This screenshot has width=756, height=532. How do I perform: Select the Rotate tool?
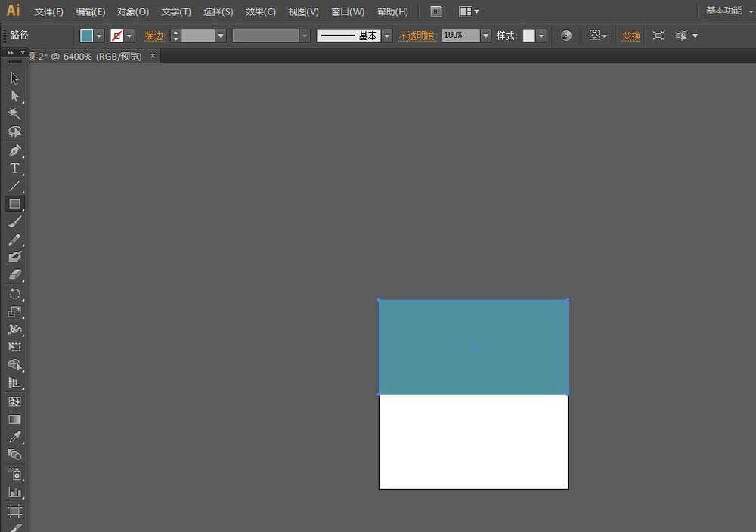(x=14, y=293)
